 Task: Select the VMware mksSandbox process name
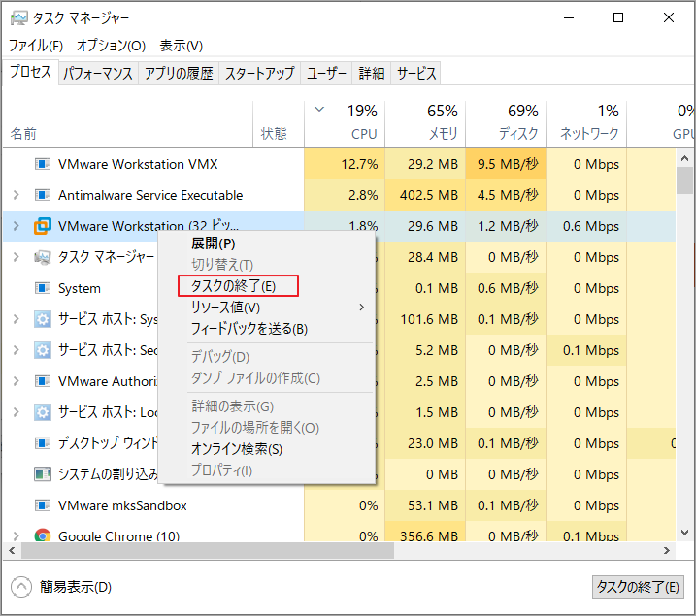point(122,505)
